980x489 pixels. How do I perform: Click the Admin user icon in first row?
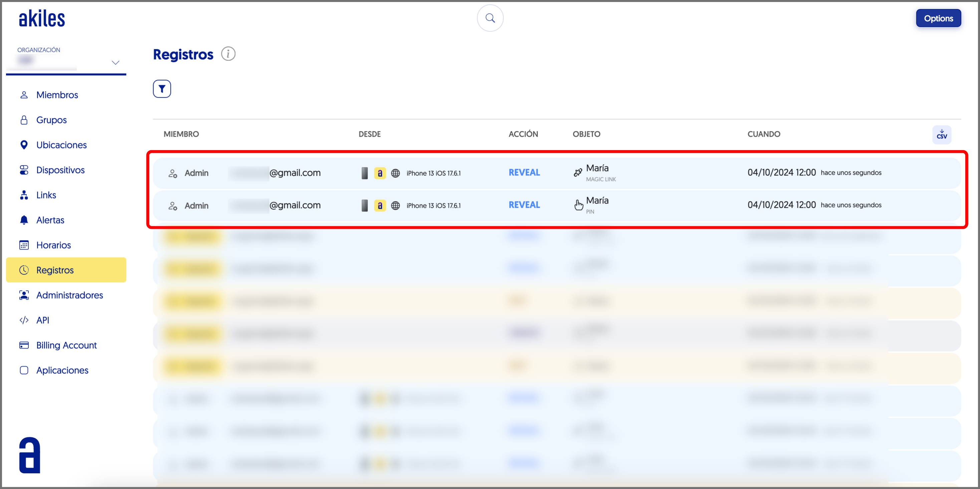173,173
